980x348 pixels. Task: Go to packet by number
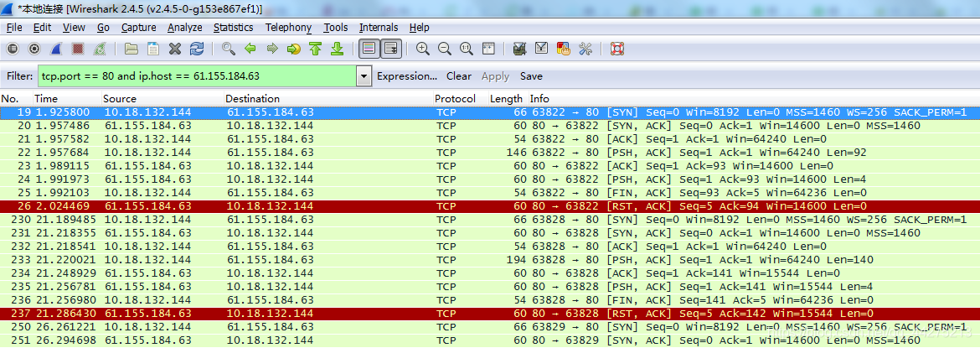(x=294, y=48)
